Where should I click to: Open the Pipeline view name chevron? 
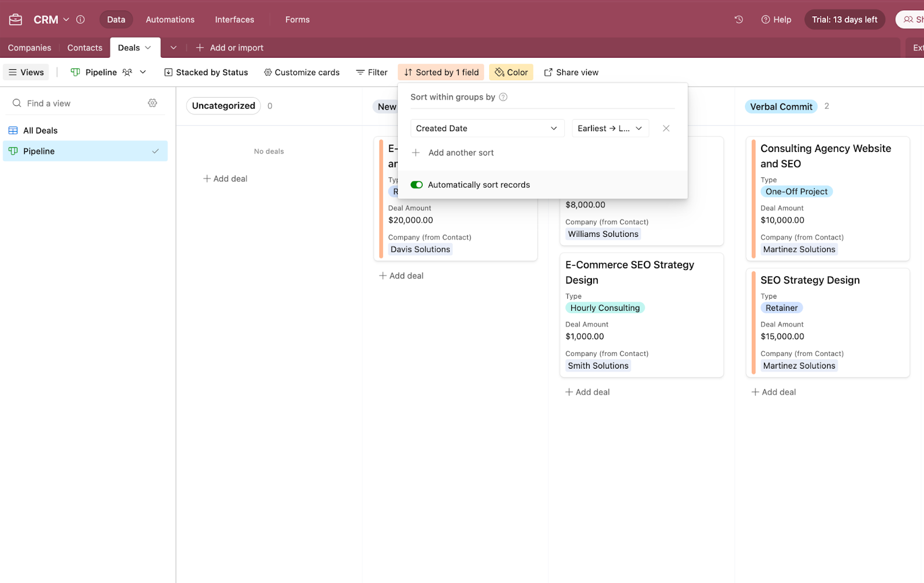pyautogui.click(x=143, y=72)
